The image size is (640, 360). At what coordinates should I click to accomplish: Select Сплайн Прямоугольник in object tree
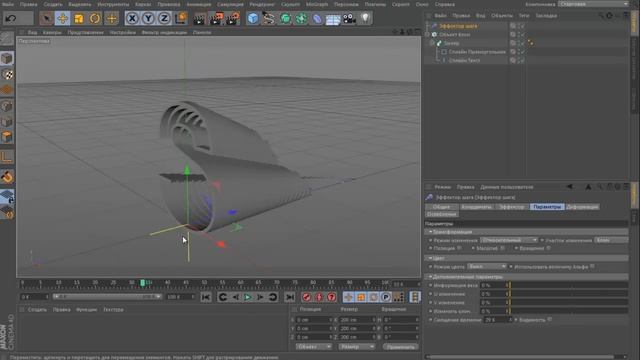point(477,52)
